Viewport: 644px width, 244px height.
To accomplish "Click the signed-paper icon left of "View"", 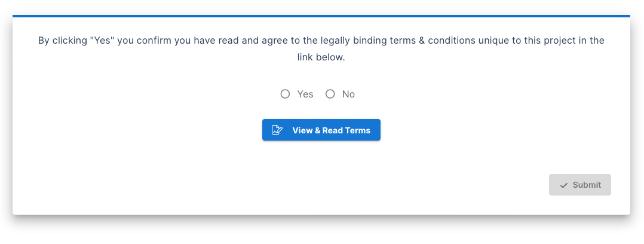I will pos(277,130).
